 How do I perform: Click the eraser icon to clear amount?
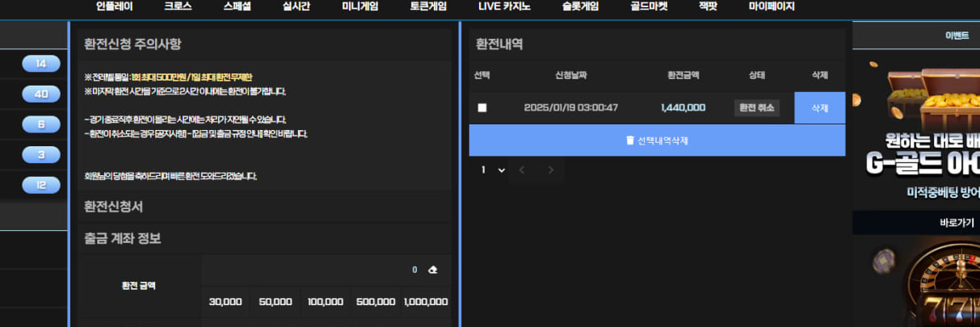[432, 270]
